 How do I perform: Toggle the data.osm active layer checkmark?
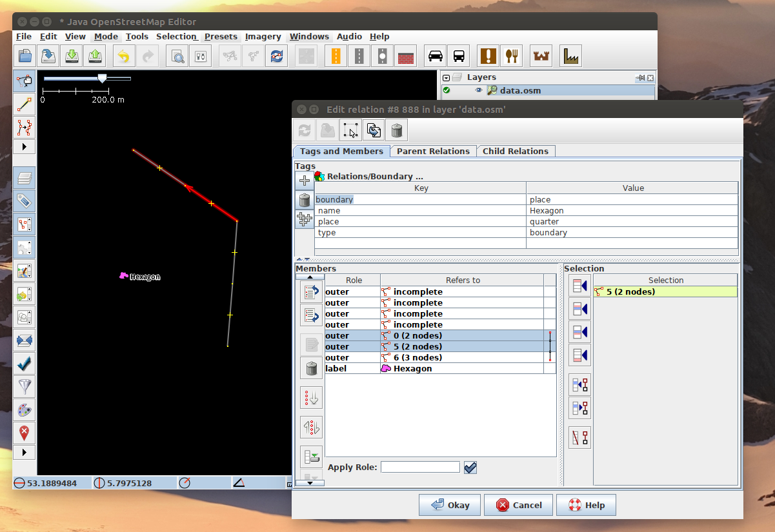coord(446,90)
